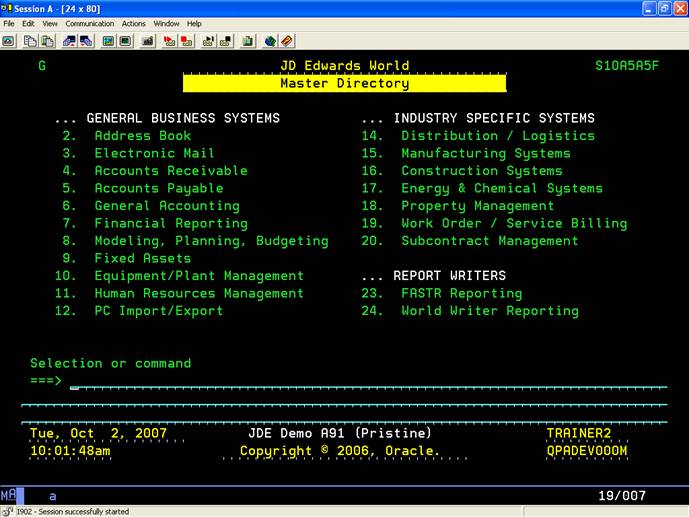The image size is (689, 517).
Task: Open the View menu
Action: (x=50, y=24)
